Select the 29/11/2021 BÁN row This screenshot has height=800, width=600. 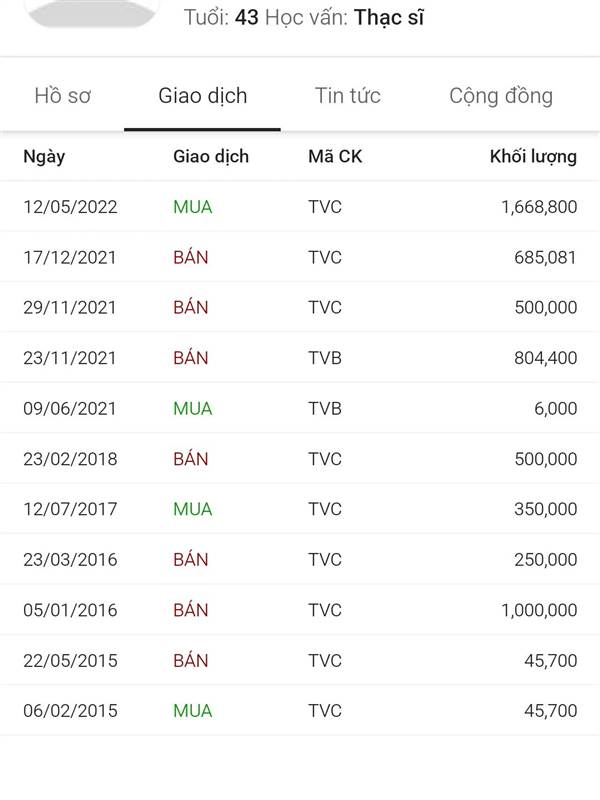pyautogui.click(x=300, y=307)
